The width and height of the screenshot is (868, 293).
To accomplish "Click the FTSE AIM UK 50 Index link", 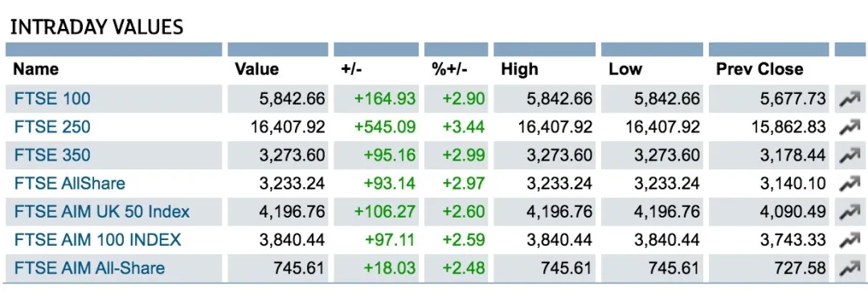I will pos(102,212).
